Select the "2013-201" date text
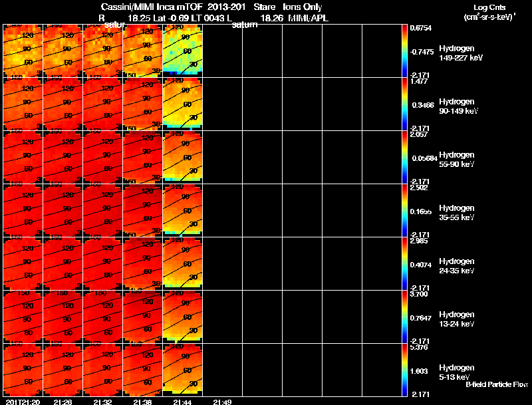This screenshot has height=405, width=532. [x=226, y=7]
